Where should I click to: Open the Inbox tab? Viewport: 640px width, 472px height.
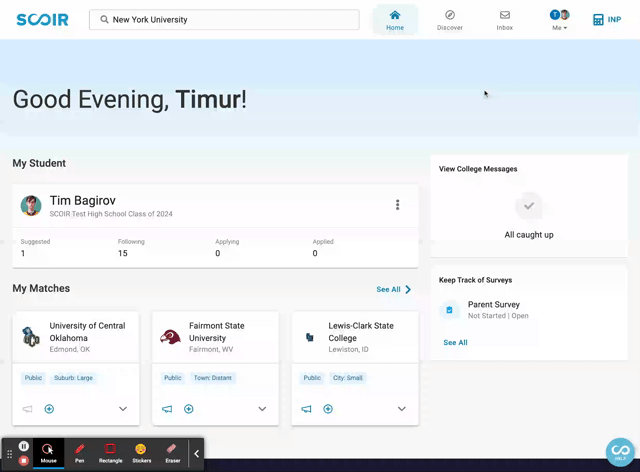point(504,20)
